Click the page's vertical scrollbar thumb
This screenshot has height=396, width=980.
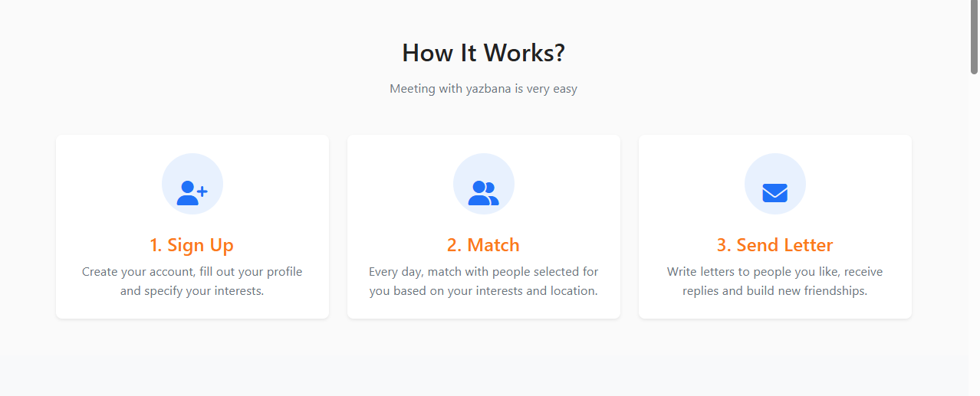[x=974, y=37]
